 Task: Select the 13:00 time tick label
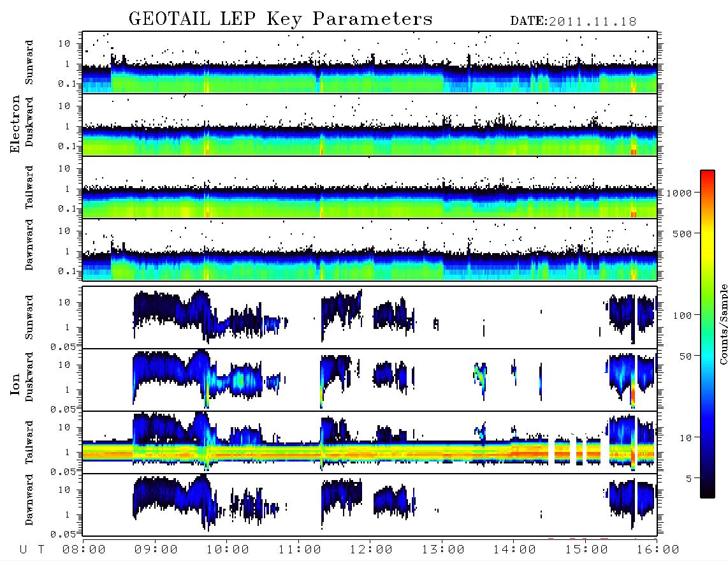[442, 550]
